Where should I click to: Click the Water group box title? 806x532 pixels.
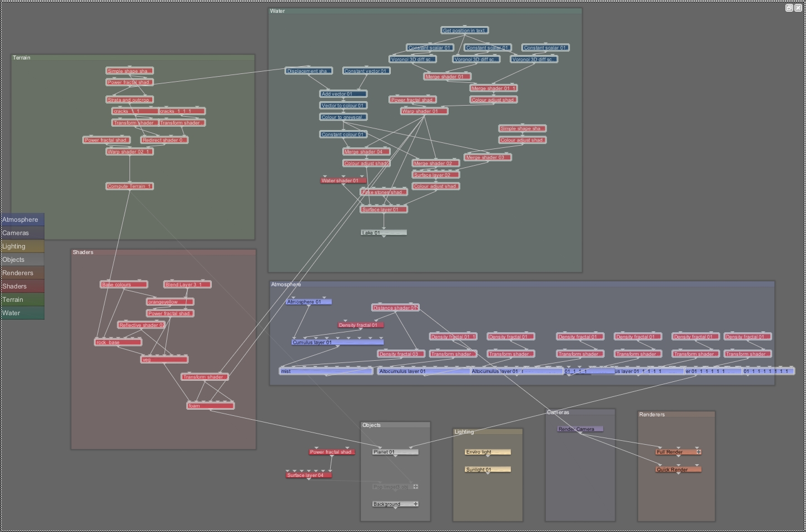coord(277,11)
